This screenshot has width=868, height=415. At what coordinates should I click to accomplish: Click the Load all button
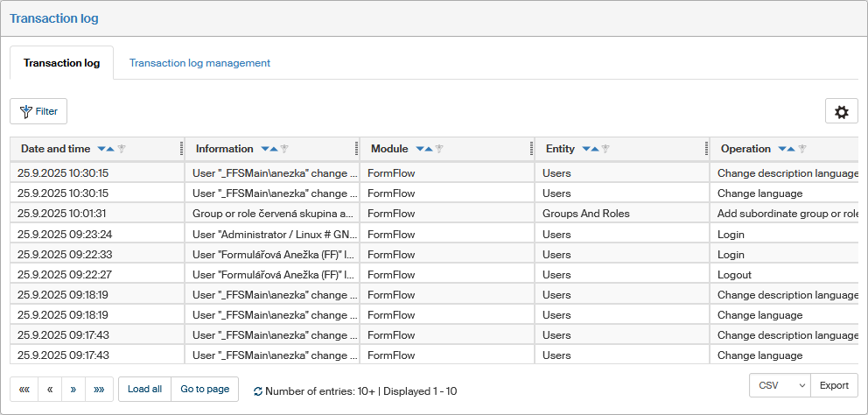(x=144, y=389)
